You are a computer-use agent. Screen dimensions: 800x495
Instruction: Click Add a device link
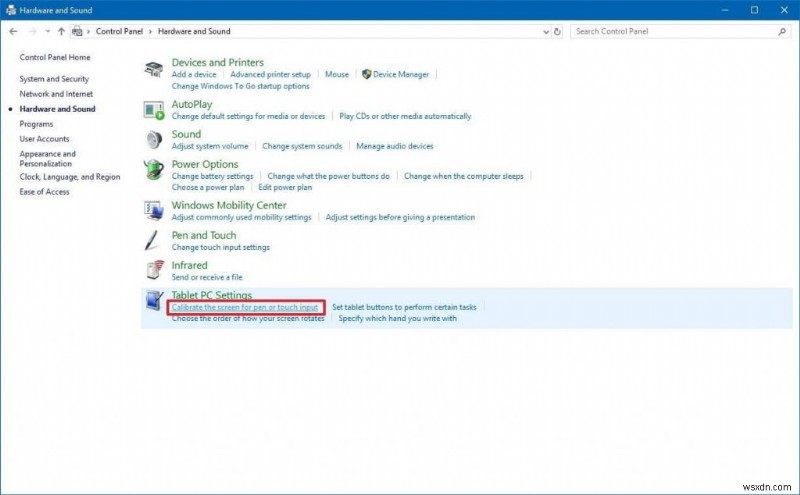(194, 75)
